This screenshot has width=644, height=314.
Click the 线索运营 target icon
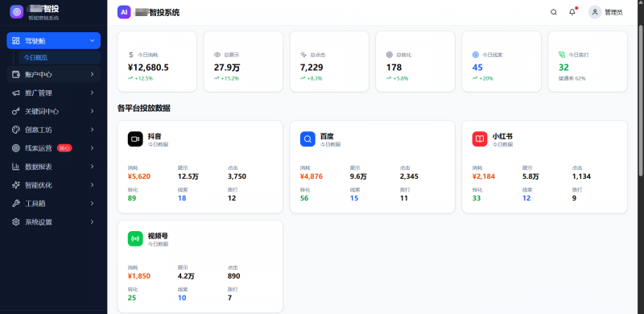16,148
